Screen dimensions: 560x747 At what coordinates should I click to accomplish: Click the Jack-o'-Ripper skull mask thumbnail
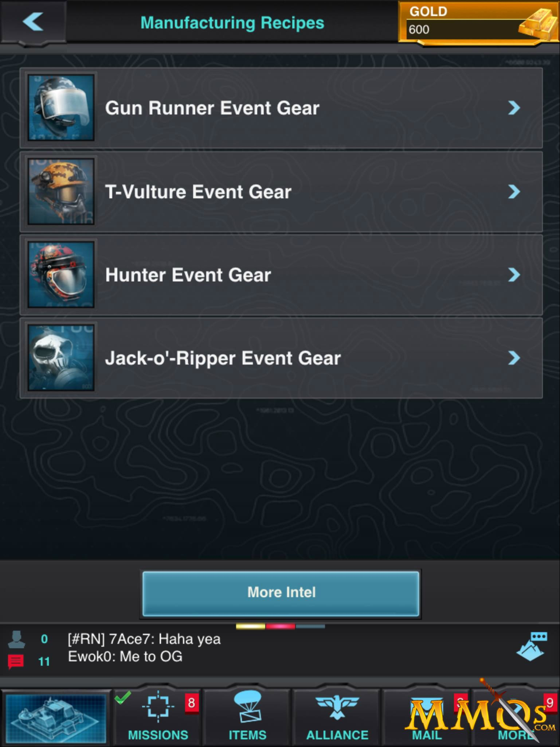[61, 358]
